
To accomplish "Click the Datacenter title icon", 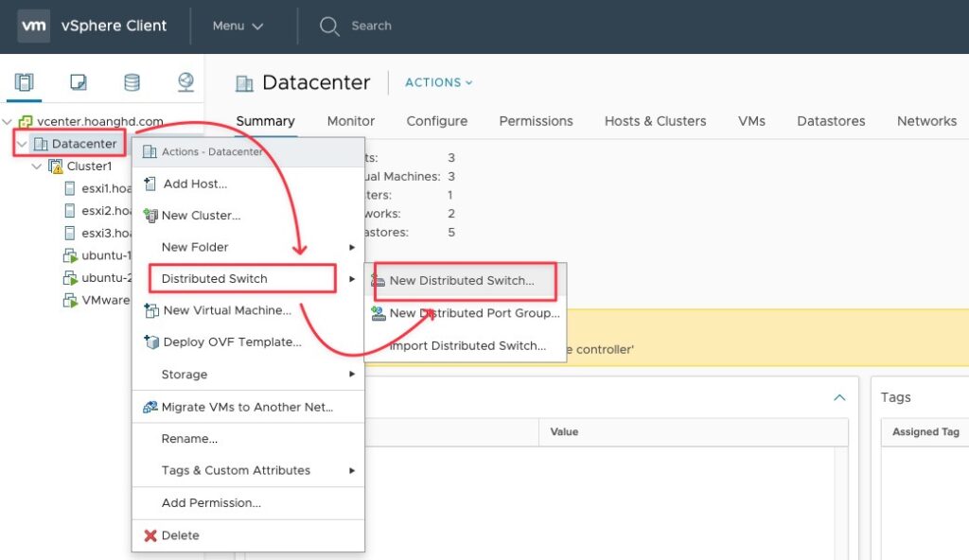I will coord(245,83).
